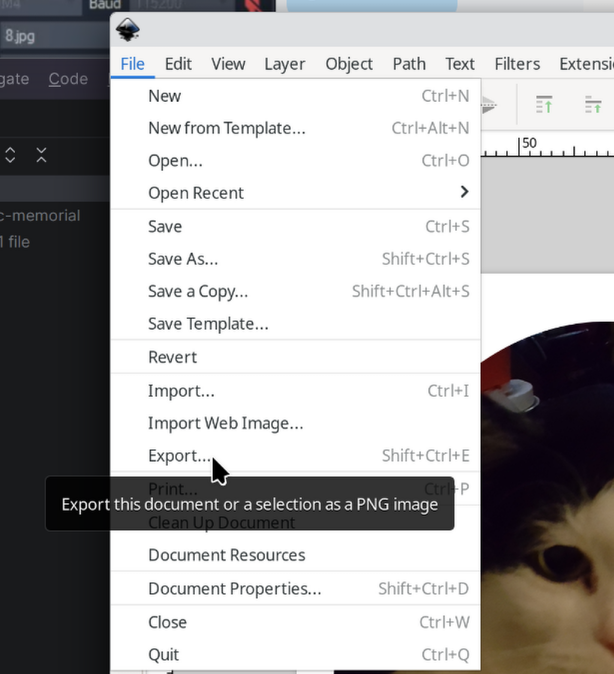Select Import Web Image… entry
Image resolution: width=614 pixels, height=674 pixels.
point(295,423)
